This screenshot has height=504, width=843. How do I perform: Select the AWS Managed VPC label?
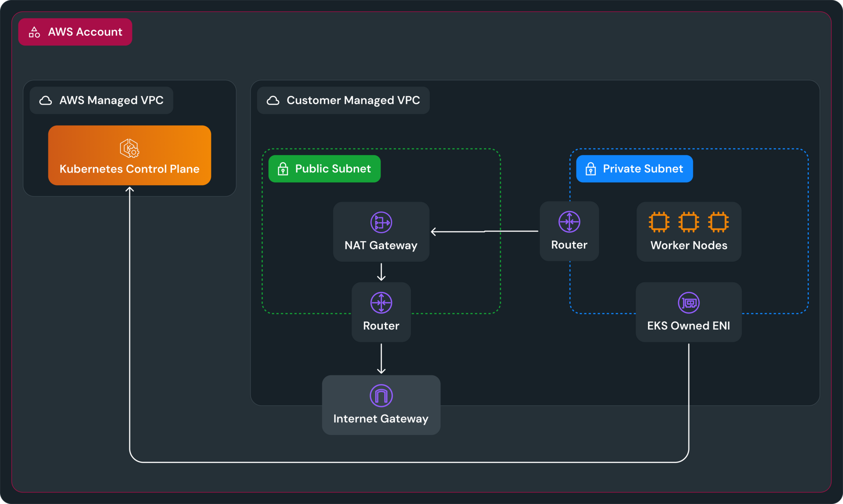click(x=112, y=101)
